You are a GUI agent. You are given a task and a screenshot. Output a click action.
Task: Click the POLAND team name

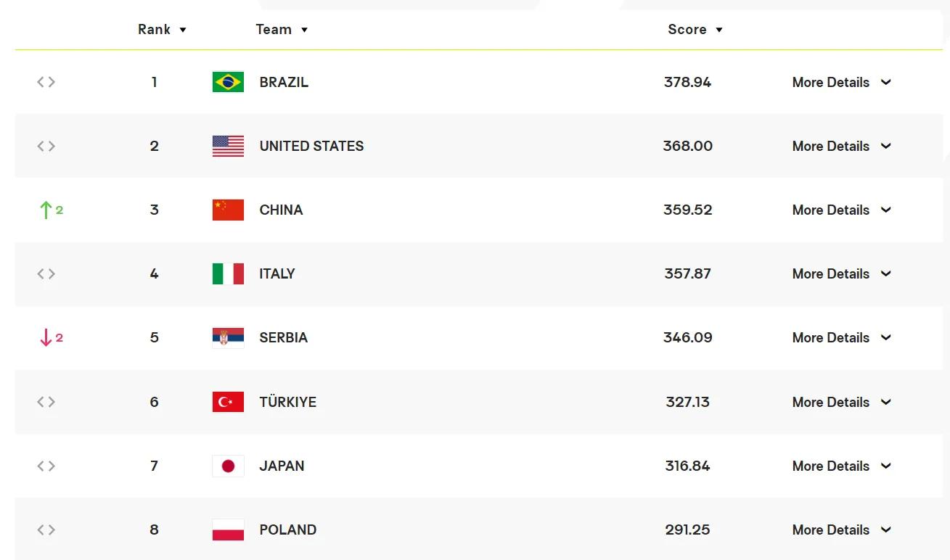pos(287,530)
